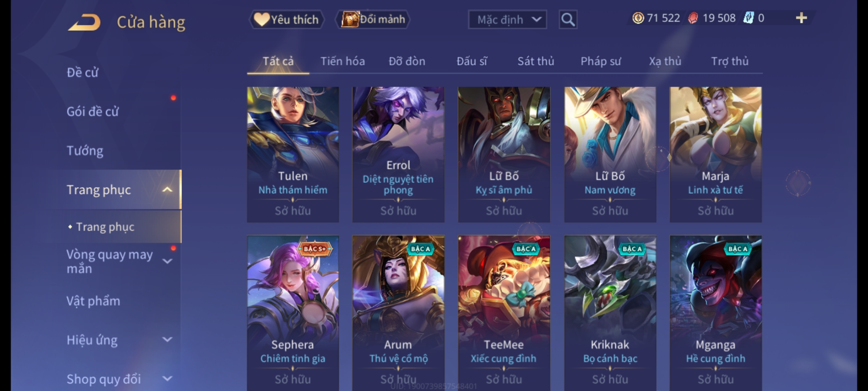Viewport: 868px width, 391px height.
Task: Expand Vòng quay may mắn menu
Action: tap(167, 261)
